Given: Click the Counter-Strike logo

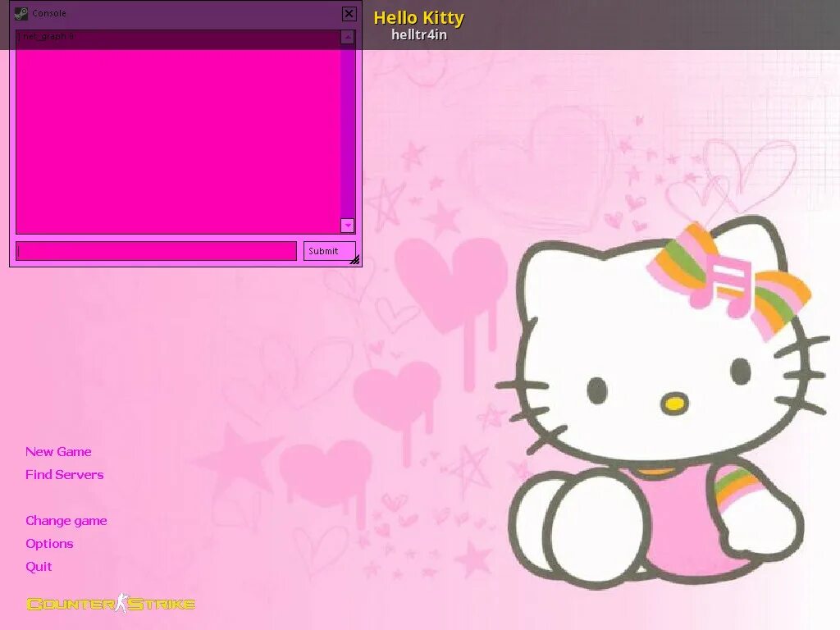Looking at the screenshot, I should tap(111, 604).
